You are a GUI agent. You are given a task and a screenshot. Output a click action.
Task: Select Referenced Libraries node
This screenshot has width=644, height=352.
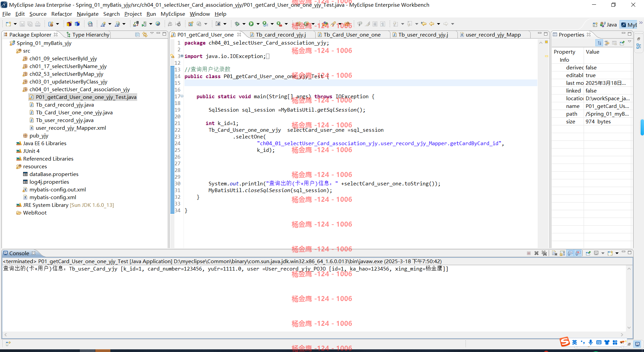(x=48, y=159)
